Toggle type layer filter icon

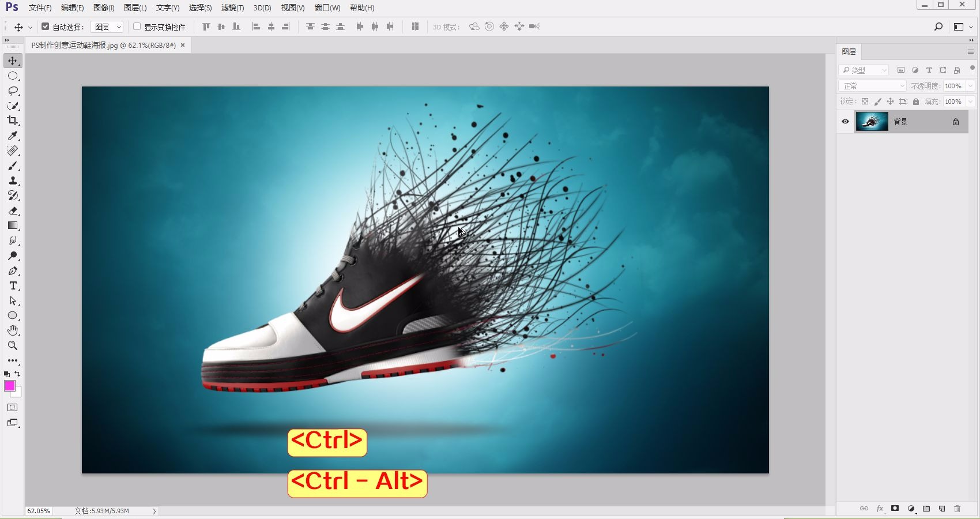click(x=929, y=70)
